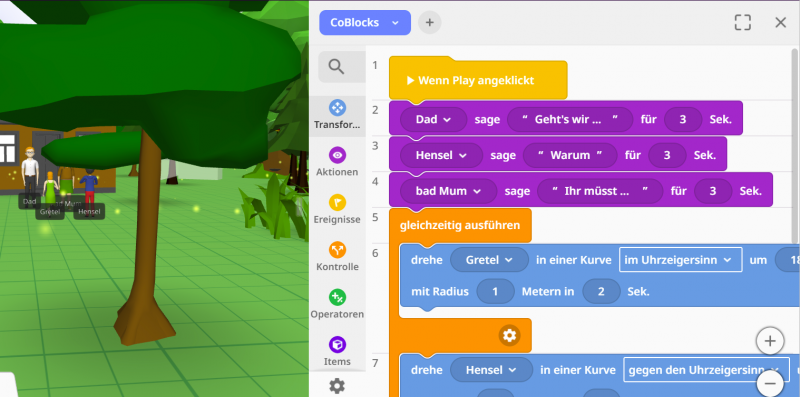The height and width of the screenshot is (397, 800).
Task: Open the Operatoren block category
Action: (337, 304)
